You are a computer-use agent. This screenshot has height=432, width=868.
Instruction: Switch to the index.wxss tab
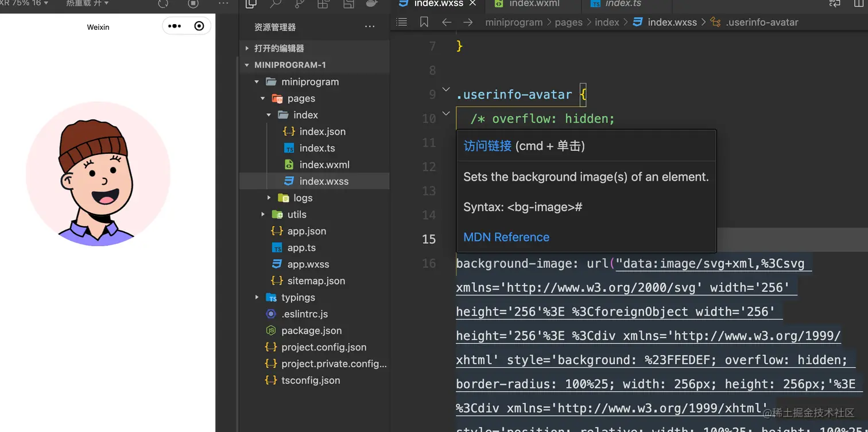point(438,3)
